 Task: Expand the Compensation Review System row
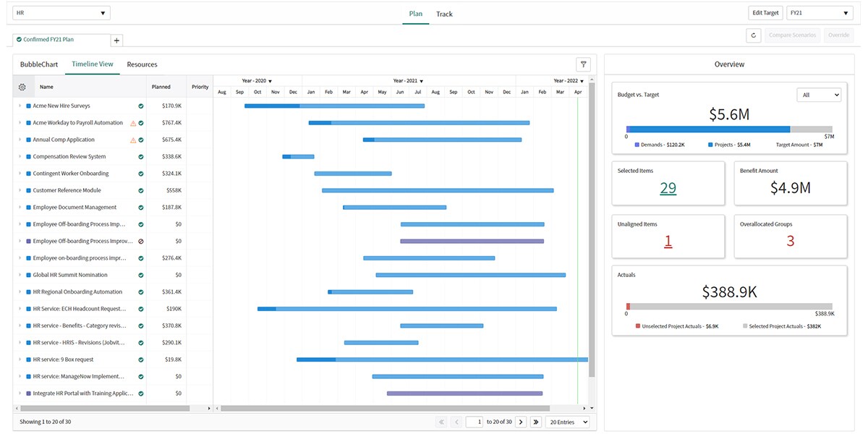tap(20, 157)
